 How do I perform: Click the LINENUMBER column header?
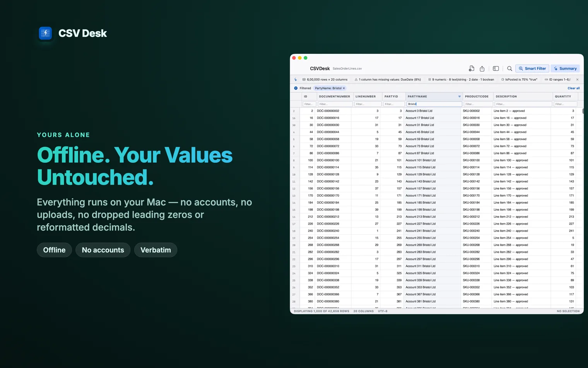367,96
